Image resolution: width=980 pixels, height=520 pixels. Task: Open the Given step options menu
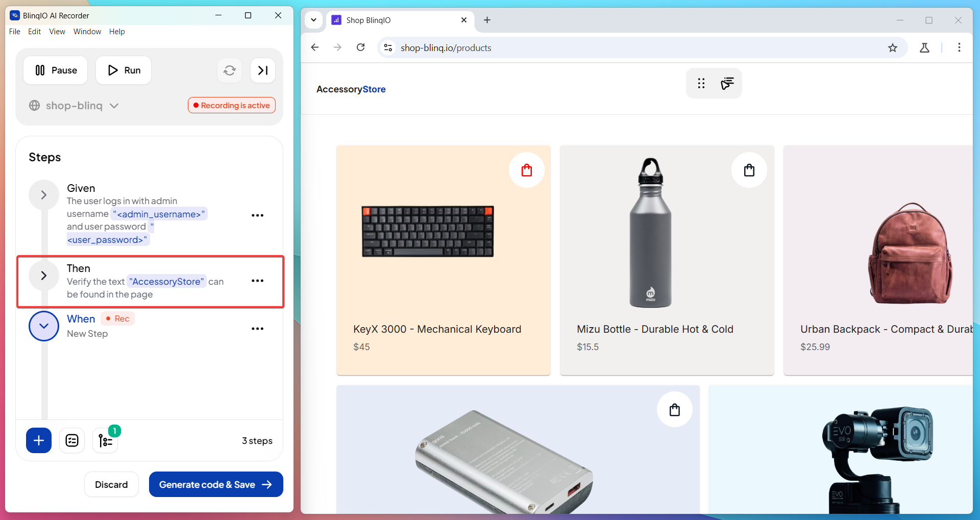258,215
